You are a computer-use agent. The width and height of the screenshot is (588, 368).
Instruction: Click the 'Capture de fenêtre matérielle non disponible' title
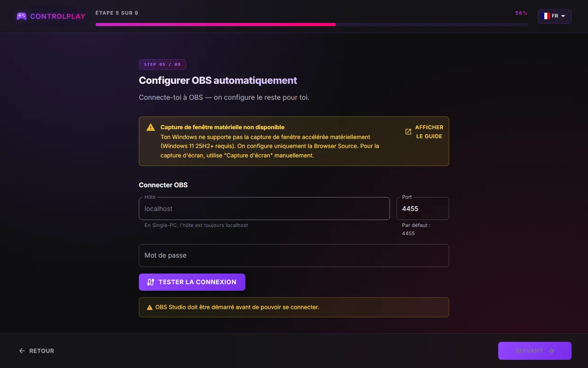click(222, 127)
